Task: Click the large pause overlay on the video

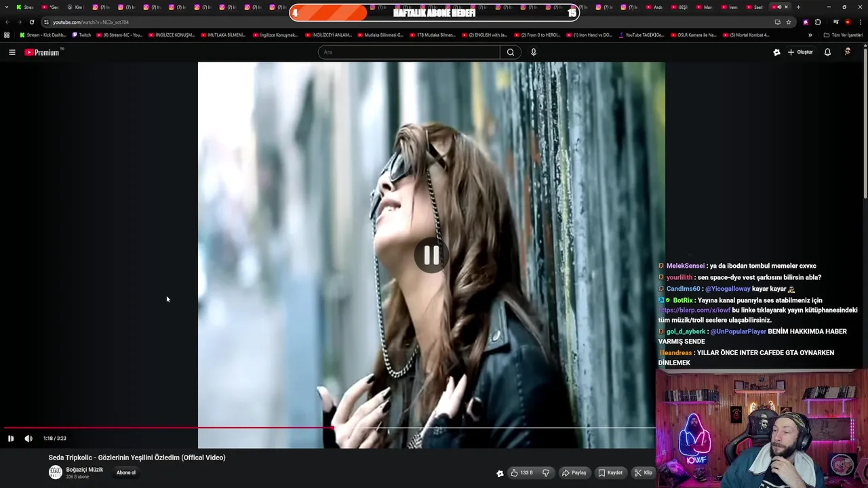Action: tap(431, 256)
